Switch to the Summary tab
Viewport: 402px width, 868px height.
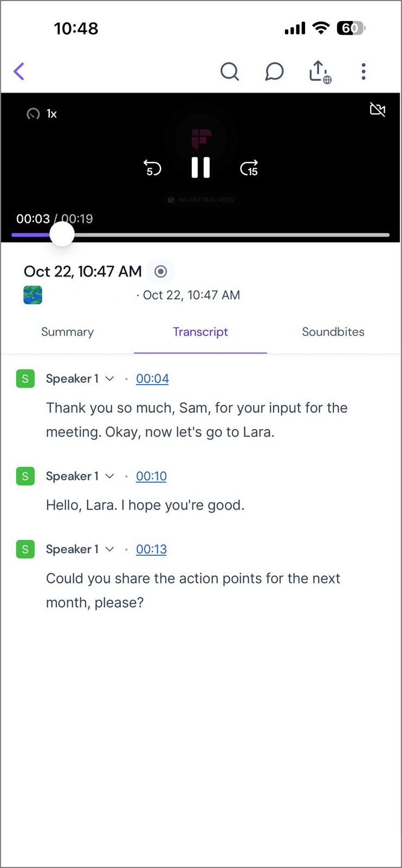(67, 332)
